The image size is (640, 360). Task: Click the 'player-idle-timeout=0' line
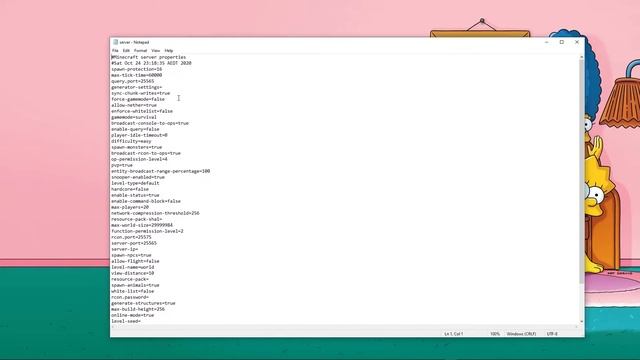[139, 135]
